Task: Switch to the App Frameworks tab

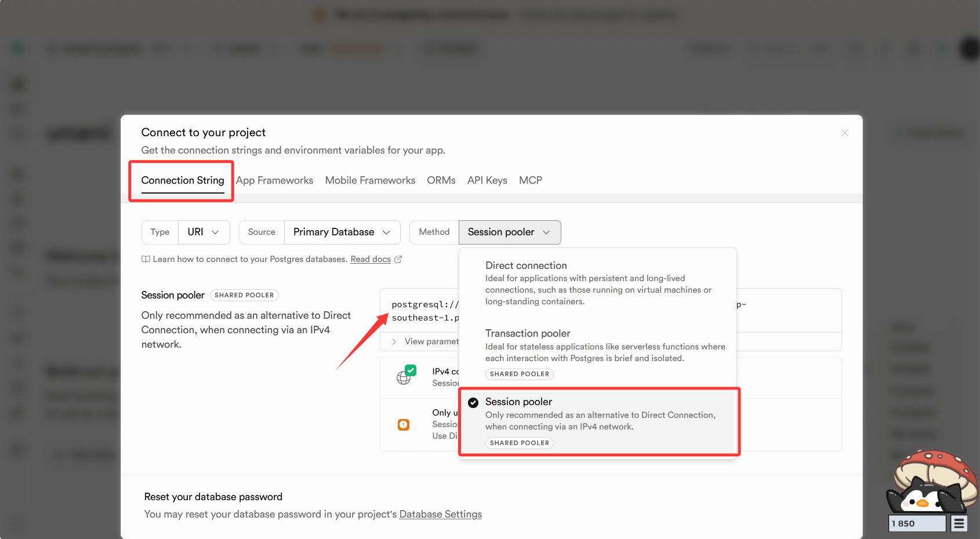Action: tap(274, 180)
